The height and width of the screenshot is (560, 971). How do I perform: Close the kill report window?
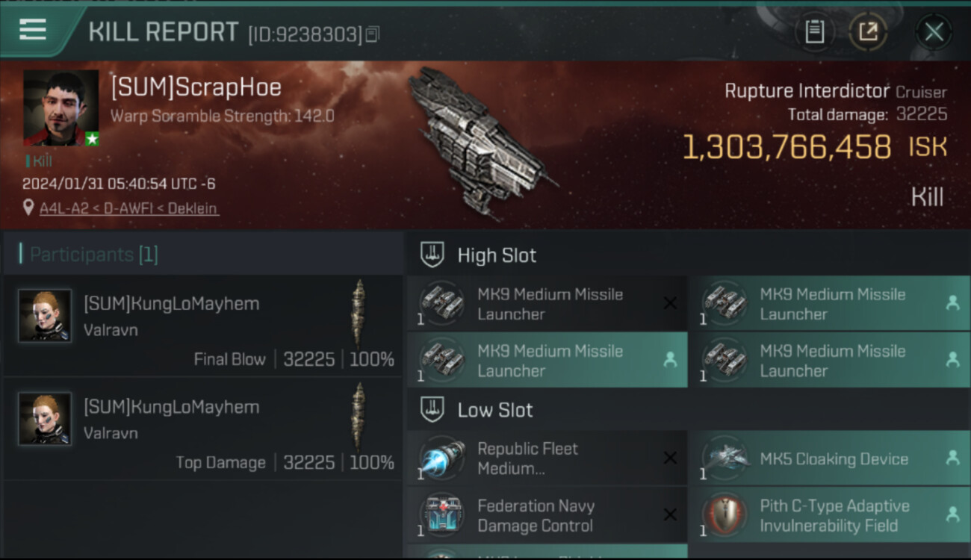pos(934,31)
